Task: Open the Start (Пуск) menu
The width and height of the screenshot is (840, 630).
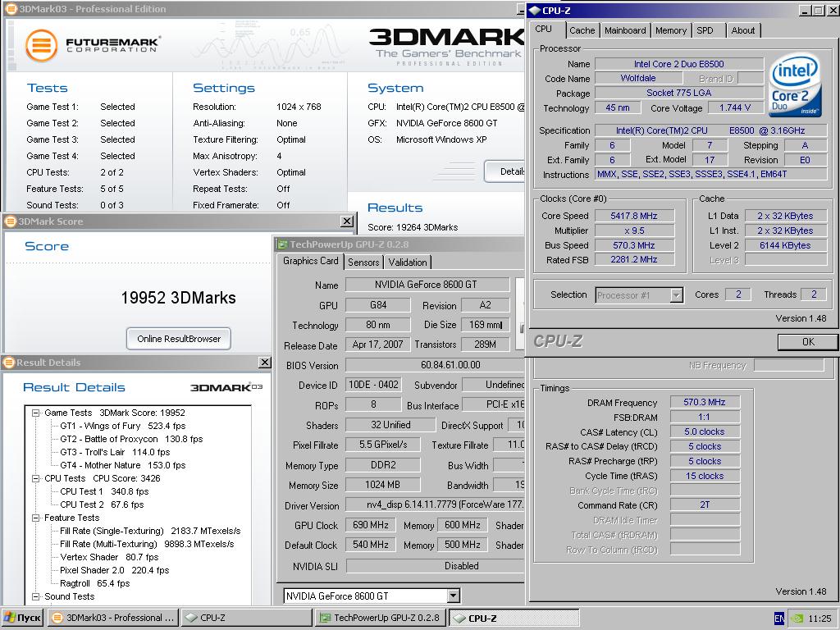Action: click(x=22, y=618)
